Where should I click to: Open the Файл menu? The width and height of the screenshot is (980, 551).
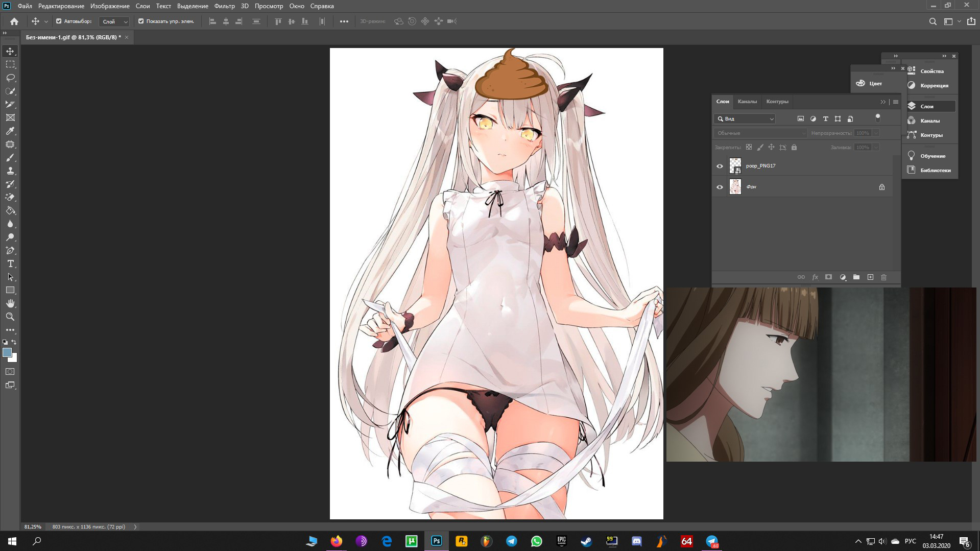(x=25, y=6)
